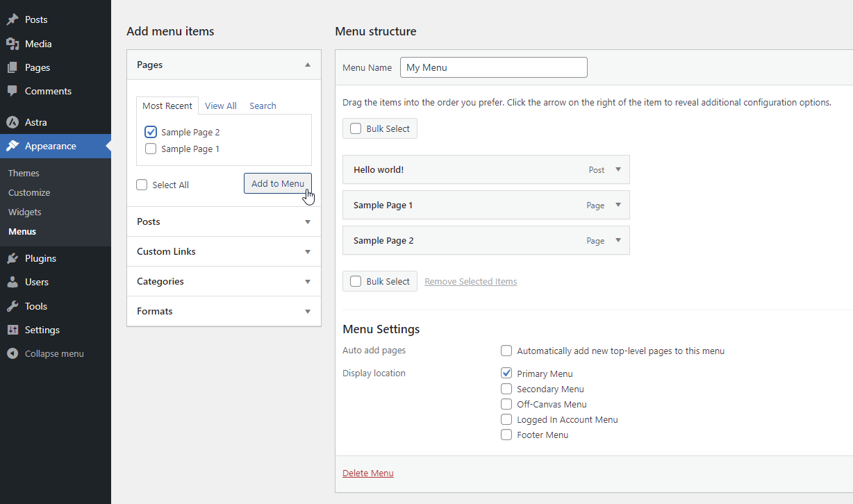This screenshot has width=853, height=504.
Task: Switch to the Search tab in Pages
Action: 263,106
